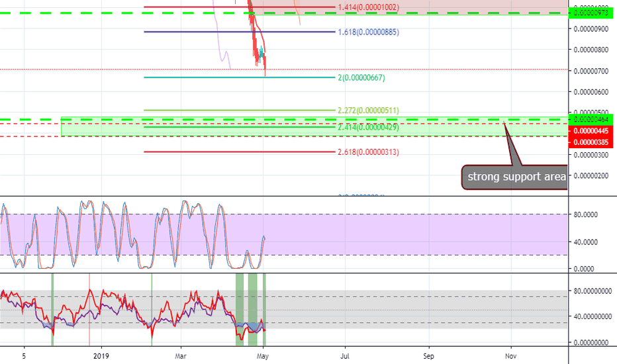
Task: Click the 80.0000 stochastic axis value
Action: (585, 214)
